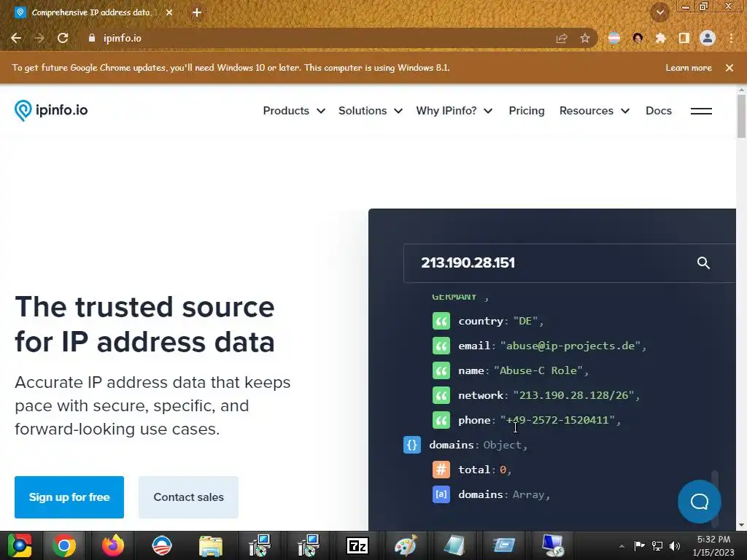Click the array icon beside domains Array
The width and height of the screenshot is (747, 560).
(441, 494)
